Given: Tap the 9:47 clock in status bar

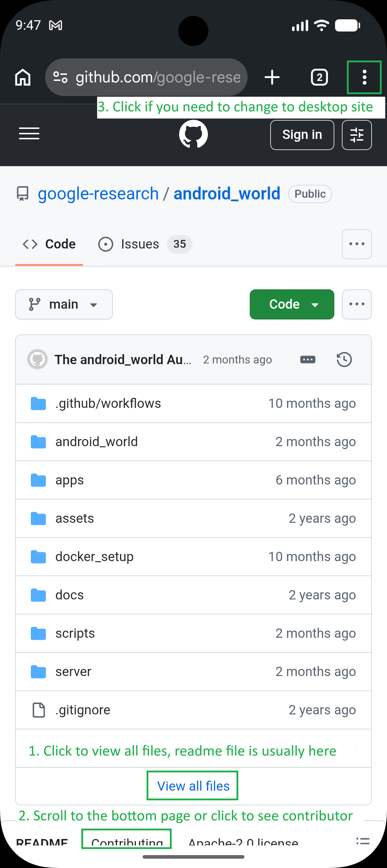Looking at the screenshot, I should (28, 25).
